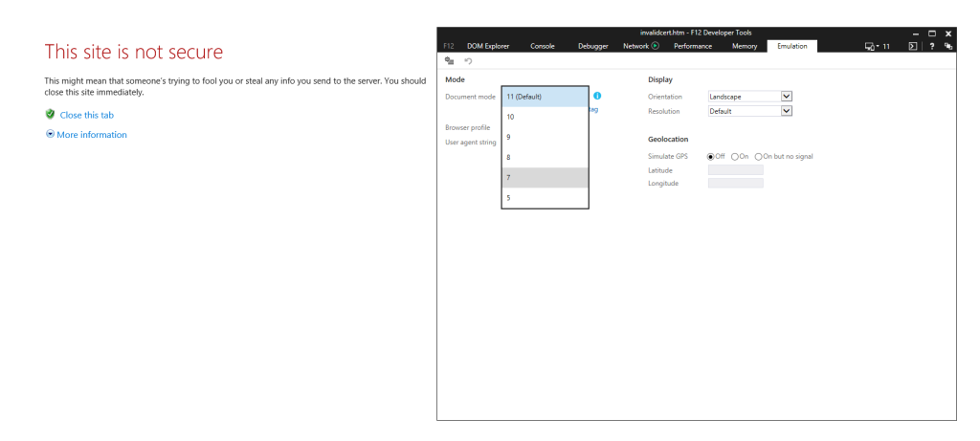Choose 'On but no signal' GPS option

point(759,156)
